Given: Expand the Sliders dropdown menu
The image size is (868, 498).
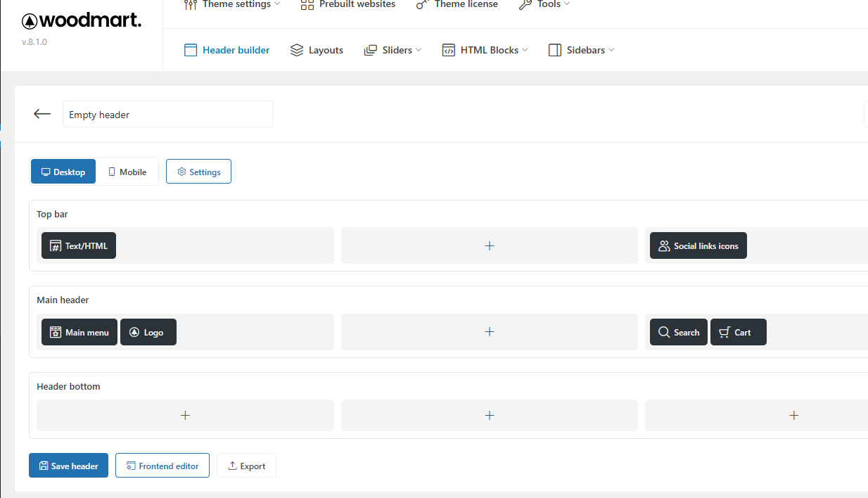Looking at the screenshot, I should point(392,50).
